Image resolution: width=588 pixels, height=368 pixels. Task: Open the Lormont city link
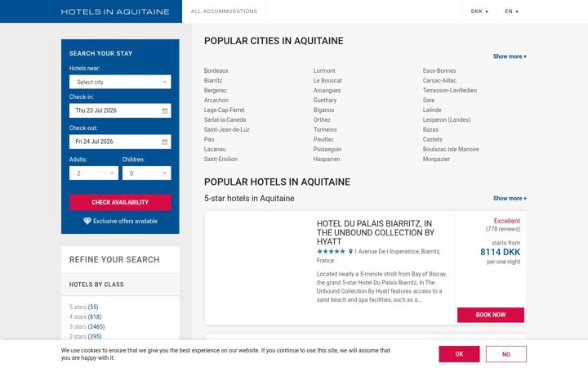click(x=324, y=70)
